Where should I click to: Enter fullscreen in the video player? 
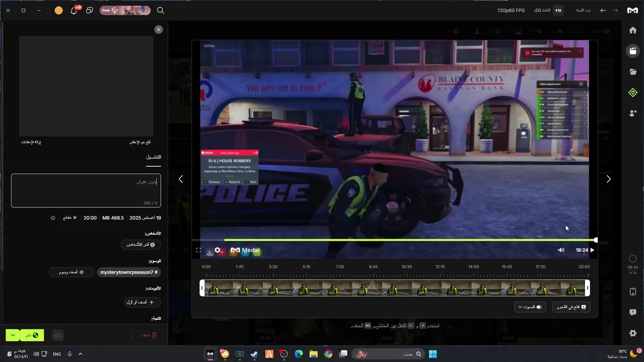point(198,250)
